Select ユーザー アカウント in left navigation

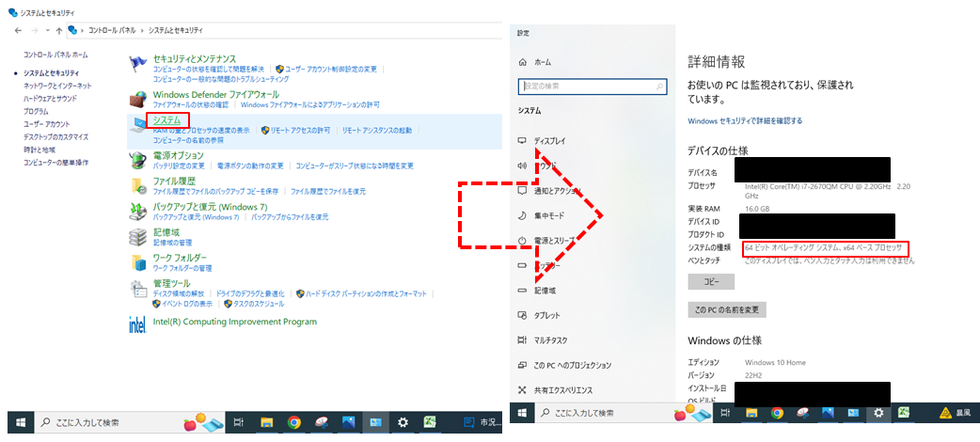pyautogui.click(x=47, y=124)
